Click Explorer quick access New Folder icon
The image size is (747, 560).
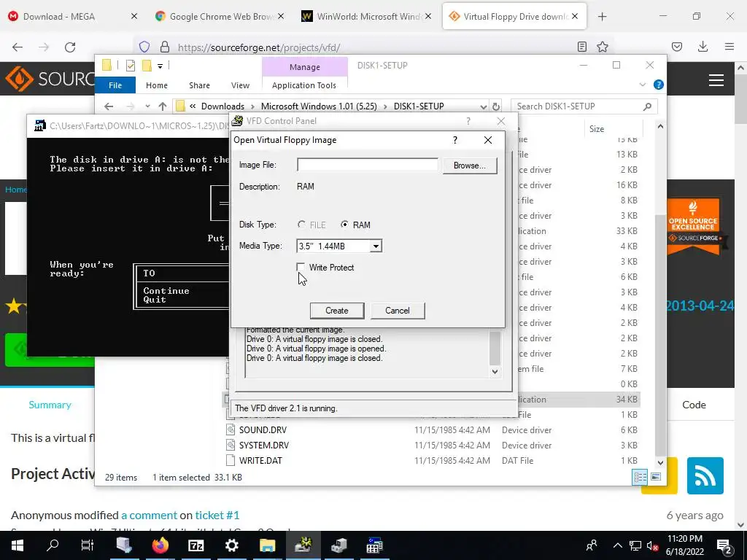pyautogui.click(x=147, y=66)
